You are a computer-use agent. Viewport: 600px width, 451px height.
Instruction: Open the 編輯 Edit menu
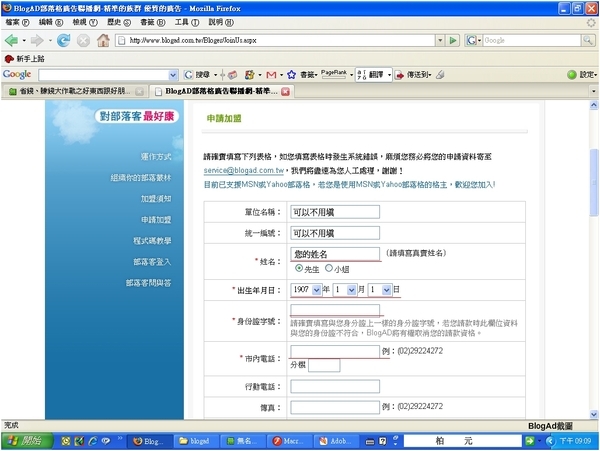pos(51,22)
